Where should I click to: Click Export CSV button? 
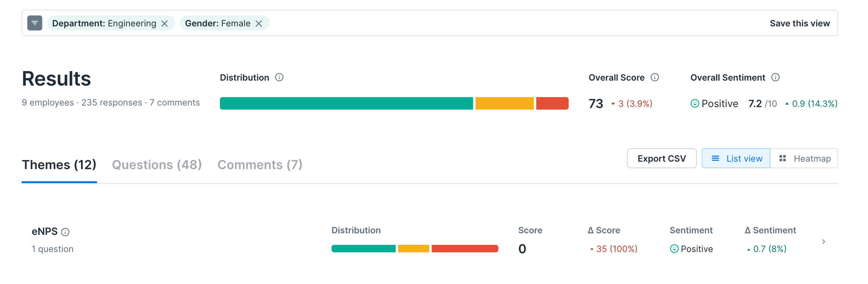coord(662,158)
